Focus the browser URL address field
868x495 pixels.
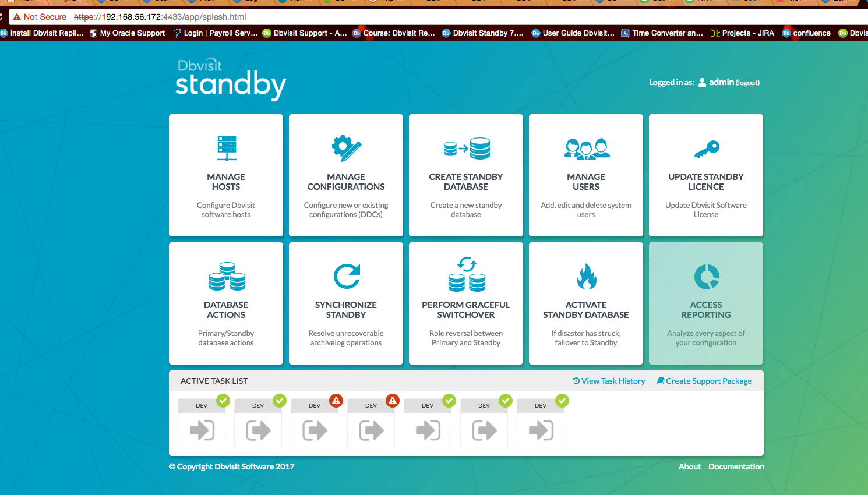[437, 17]
